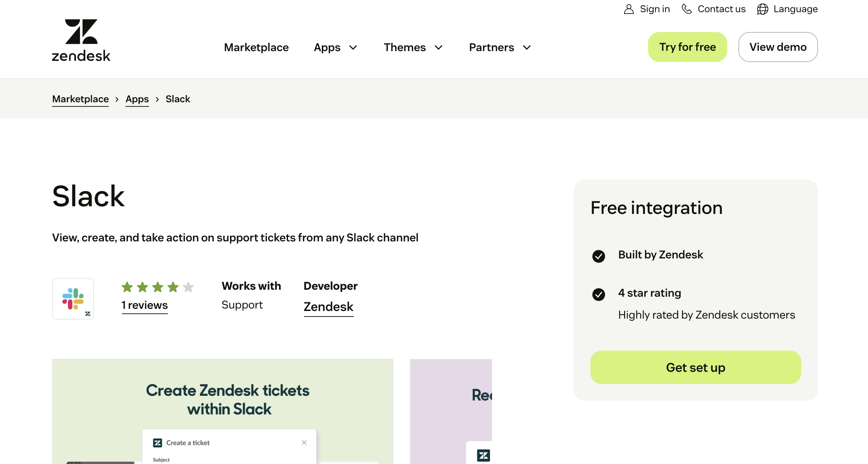Select Apps in the breadcrumb trail
The image size is (868, 464).
137,99
